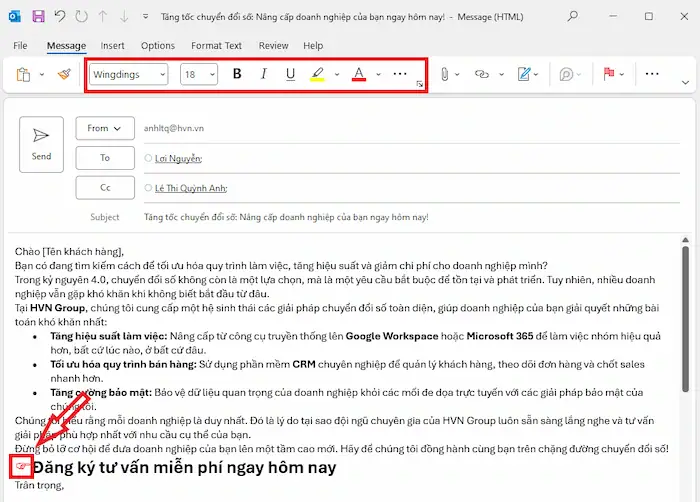Toggle Bold formatting
Image resolution: width=700 pixels, height=502 pixels.
point(237,74)
